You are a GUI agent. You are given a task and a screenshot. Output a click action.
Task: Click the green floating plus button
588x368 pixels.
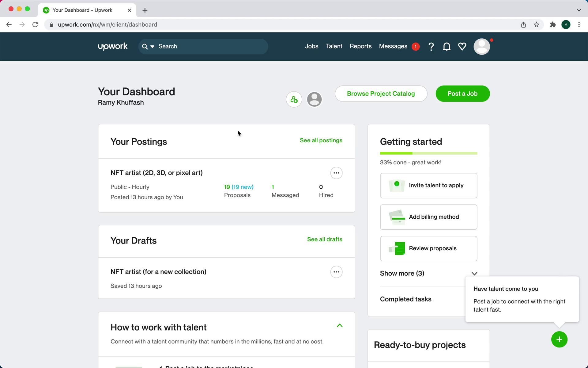[x=559, y=339]
